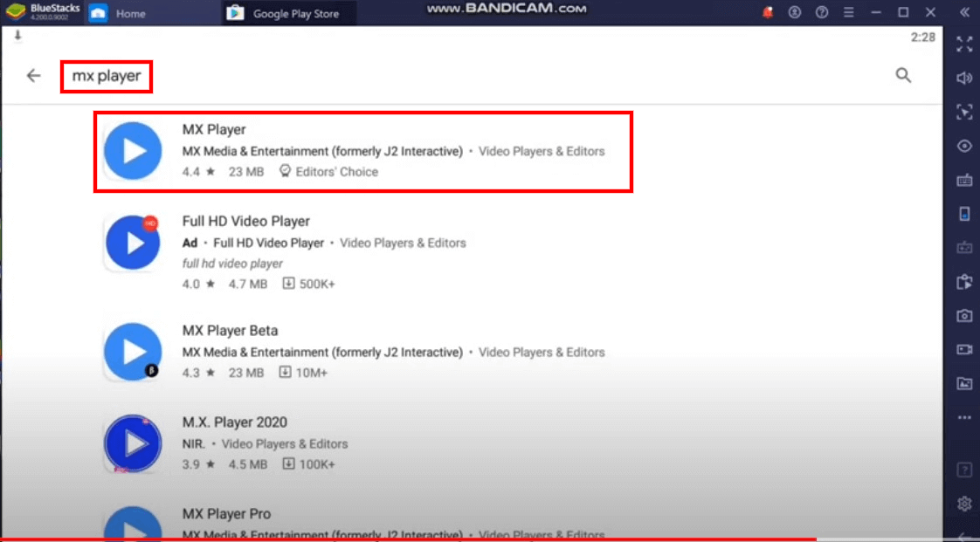Tap the MX Player app icon
The image size is (980, 542).
pos(133,151)
